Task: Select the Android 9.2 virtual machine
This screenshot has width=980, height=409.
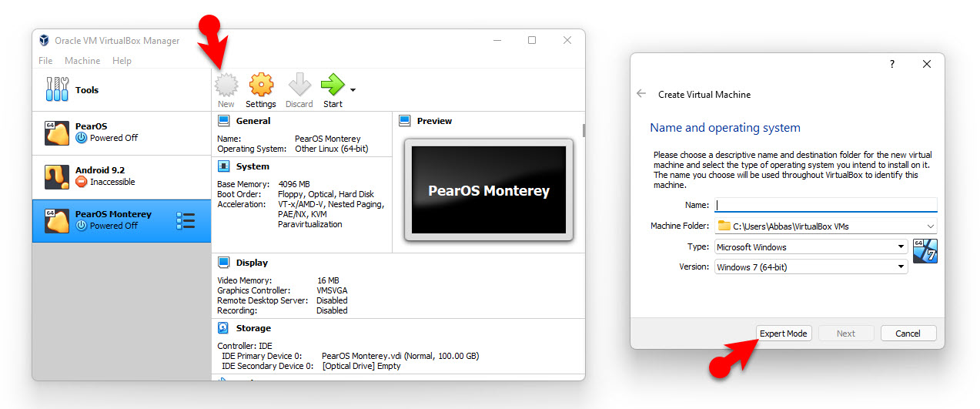Action: [122, 177]
